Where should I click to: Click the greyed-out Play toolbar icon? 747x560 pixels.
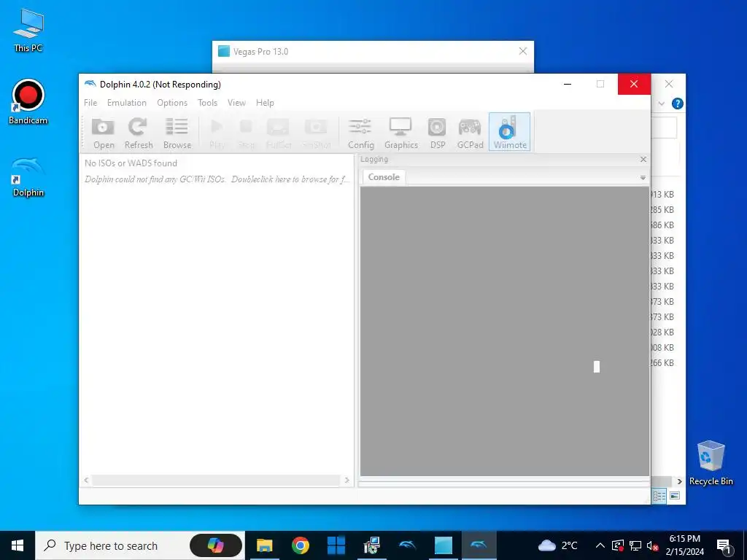[217, 133]
